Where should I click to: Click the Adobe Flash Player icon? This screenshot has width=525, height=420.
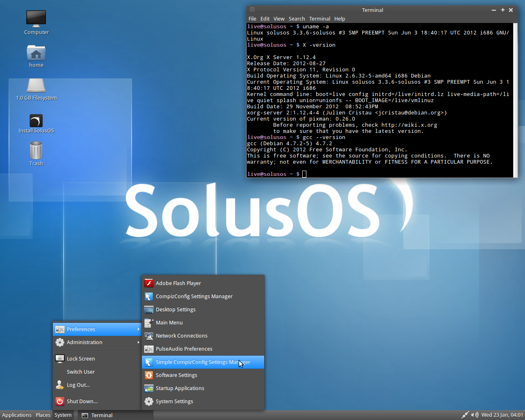click(149, 283)
